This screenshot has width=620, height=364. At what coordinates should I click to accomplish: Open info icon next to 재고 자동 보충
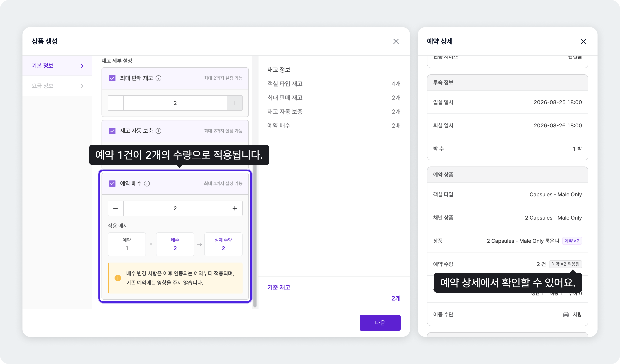pos(158,131)
